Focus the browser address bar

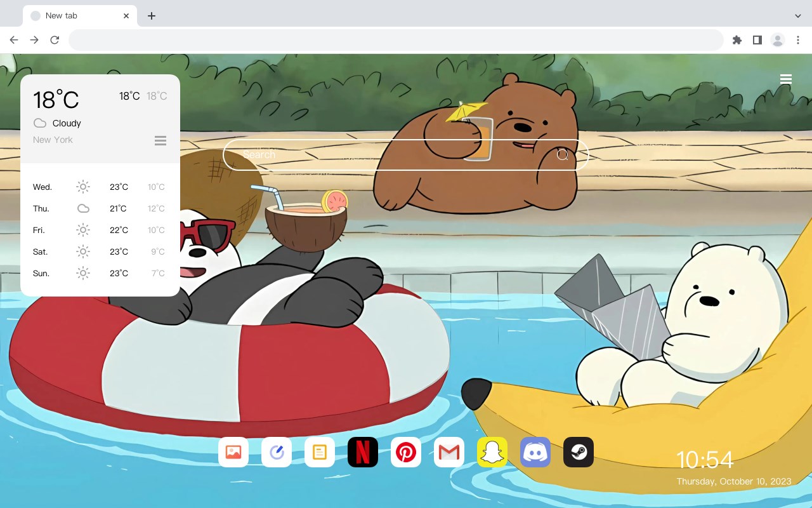point(396,40)
